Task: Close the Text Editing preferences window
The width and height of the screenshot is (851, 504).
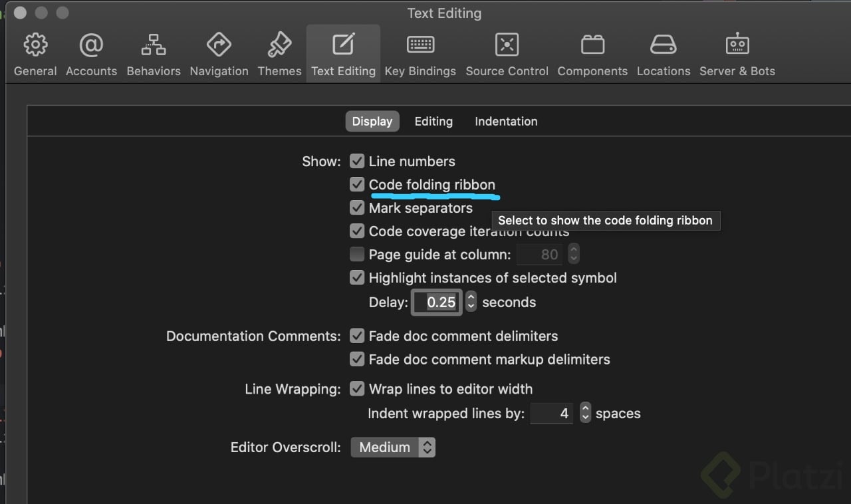Action: click(20, 13)
